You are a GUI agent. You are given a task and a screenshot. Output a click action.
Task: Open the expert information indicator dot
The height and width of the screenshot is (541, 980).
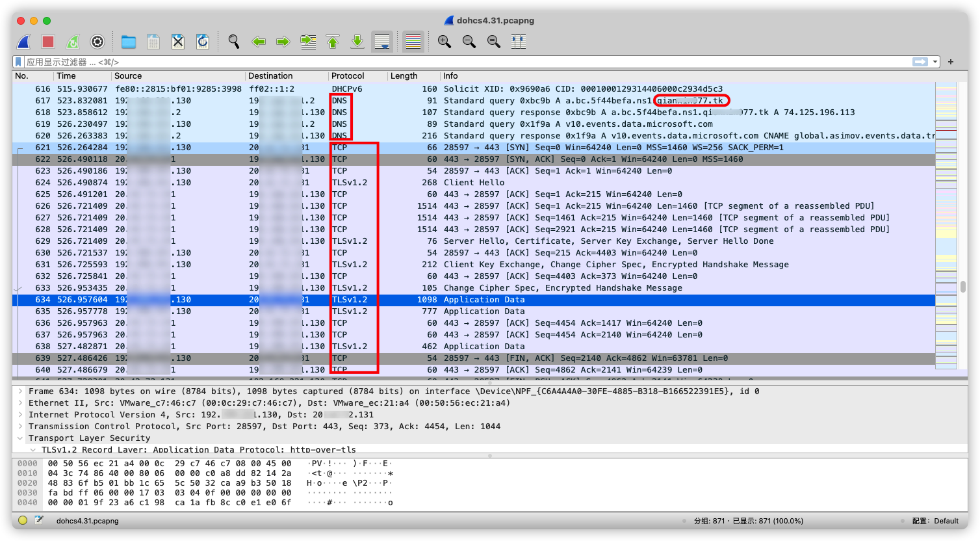click(x=22, y=520)
